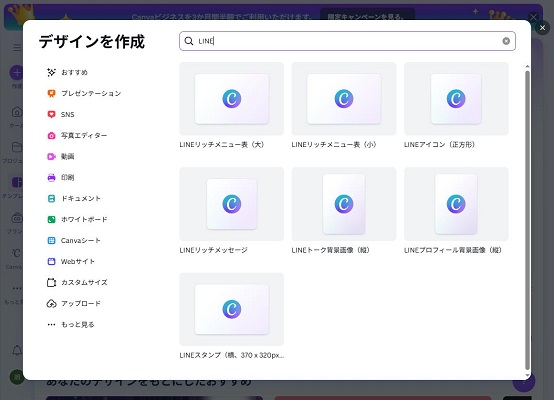Open LINEリッチメニュー表（大） thumbnail
The image size is (554, 400).
click(x=232, y=99)
